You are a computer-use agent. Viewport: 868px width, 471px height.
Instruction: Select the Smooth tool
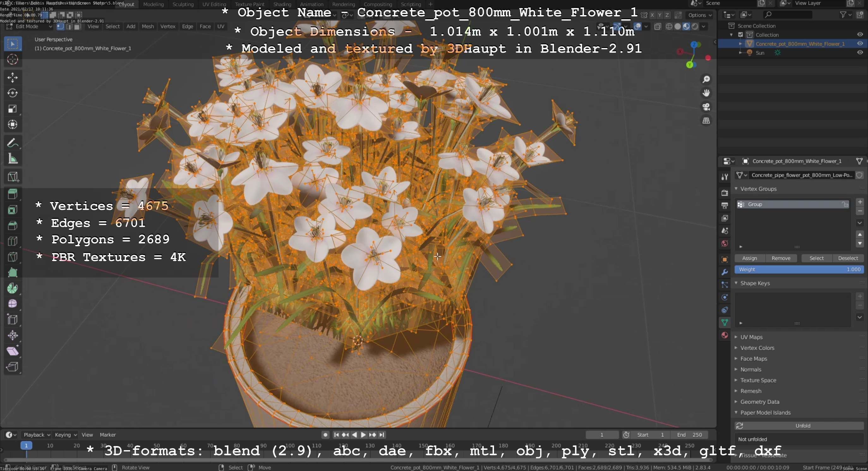click(12, 304)
